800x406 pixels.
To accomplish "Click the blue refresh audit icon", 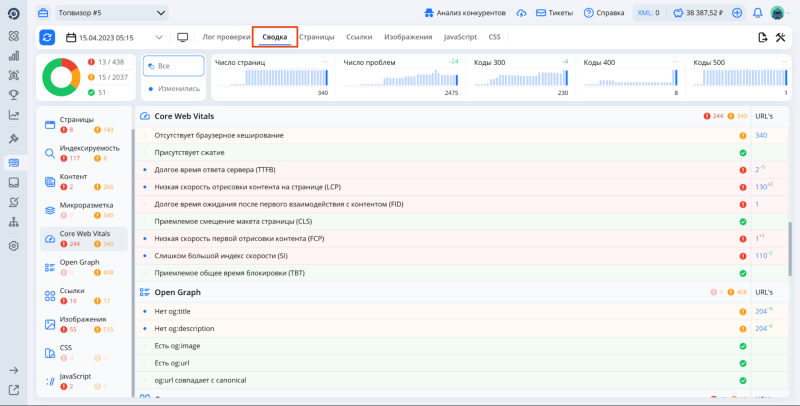I will 48,37.
